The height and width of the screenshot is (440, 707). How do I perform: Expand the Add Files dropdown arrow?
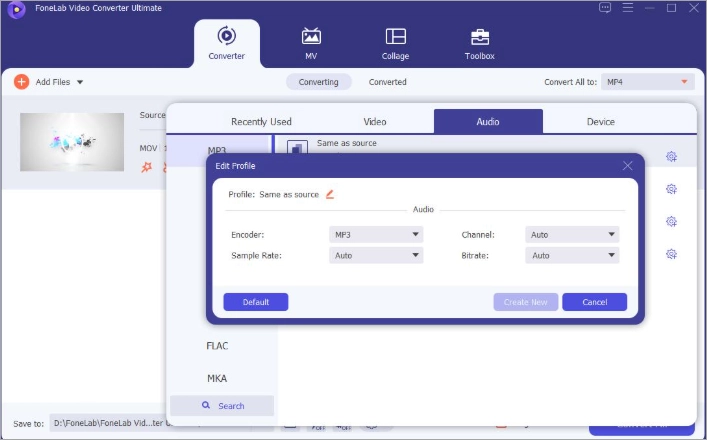pyautogui.click(x=80, y=82)
